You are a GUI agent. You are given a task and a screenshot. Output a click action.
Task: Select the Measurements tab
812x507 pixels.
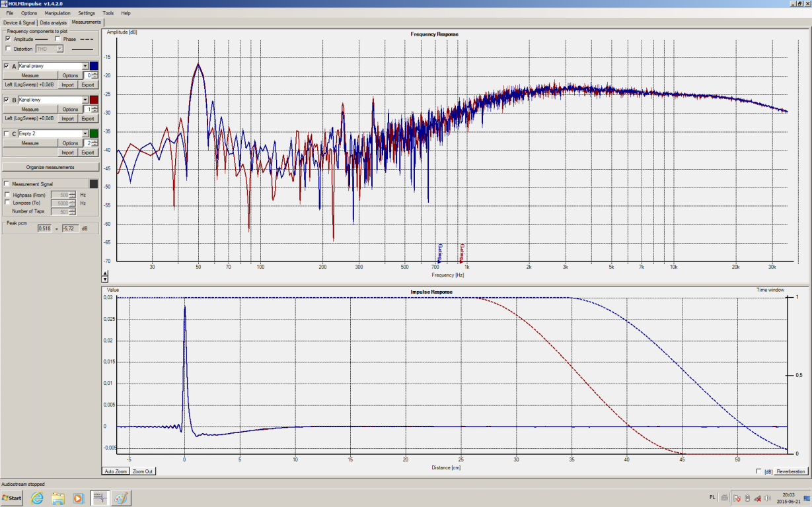click(x=86, y=22)
